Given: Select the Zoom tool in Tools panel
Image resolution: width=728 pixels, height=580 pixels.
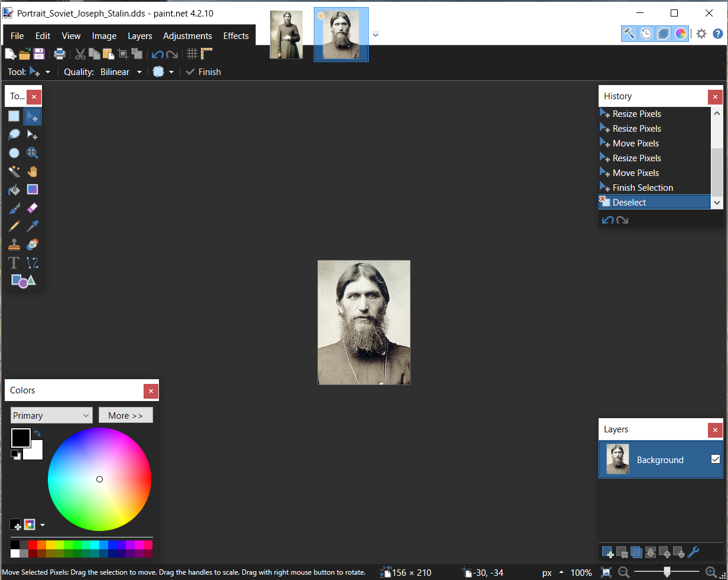Looking at the screenshot, I should coord(32,153).
